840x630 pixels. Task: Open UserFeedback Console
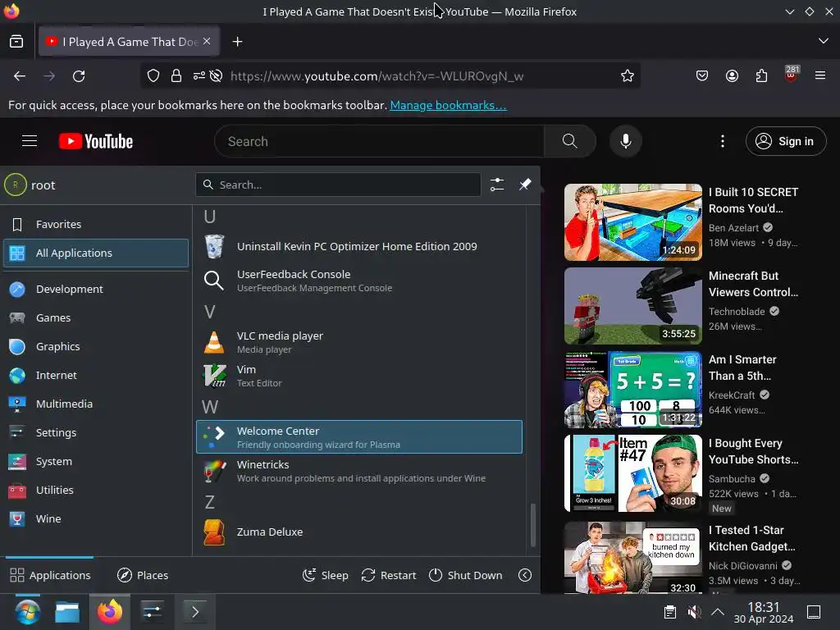[359, 281]
